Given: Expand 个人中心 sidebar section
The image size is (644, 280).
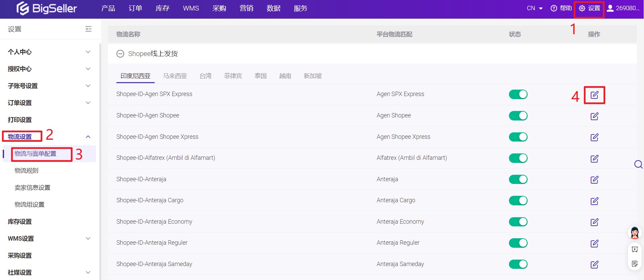Looking at the screenshot, I should coord(88,52).
